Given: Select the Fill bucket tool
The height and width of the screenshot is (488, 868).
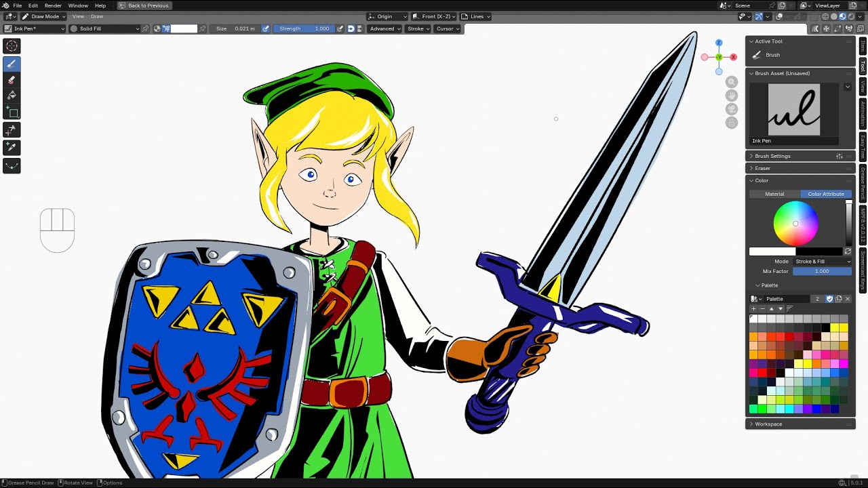Looking at the screenshot, I should tap(12, 96).
